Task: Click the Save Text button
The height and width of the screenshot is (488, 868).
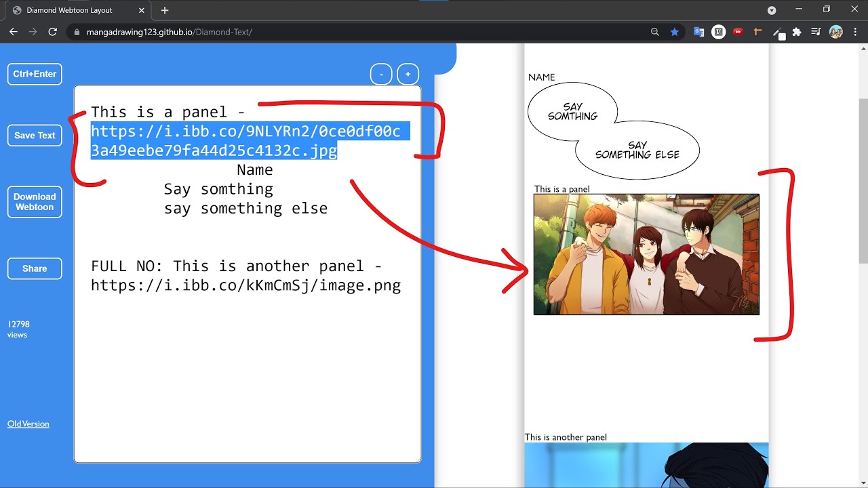Action: pos(35,136)
